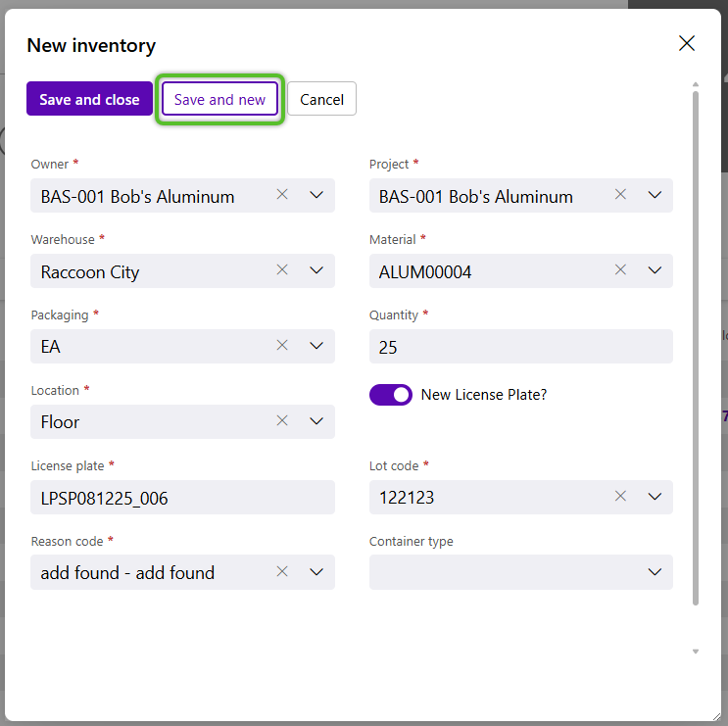This screenshot has height=726, width=728.
Task: Click the License plate text field
Action: 182,497
